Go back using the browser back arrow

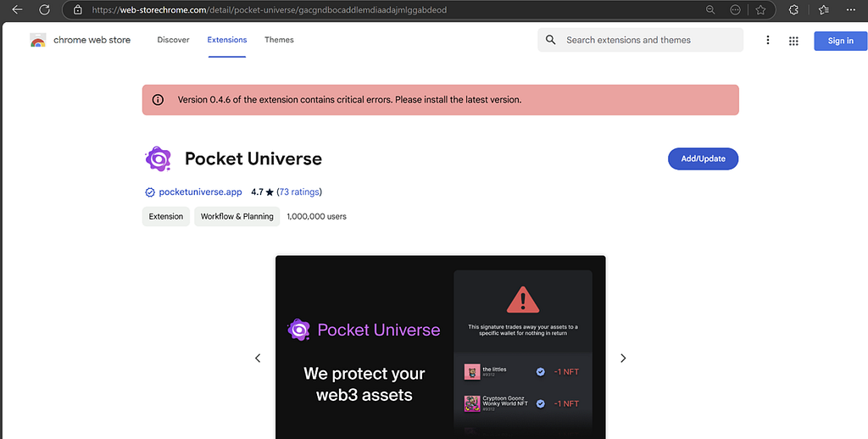tap(17, 9)
